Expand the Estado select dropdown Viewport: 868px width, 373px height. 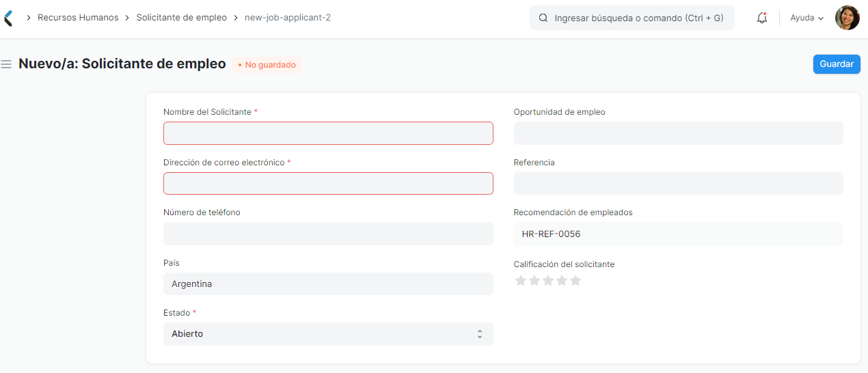click(328, 334)
